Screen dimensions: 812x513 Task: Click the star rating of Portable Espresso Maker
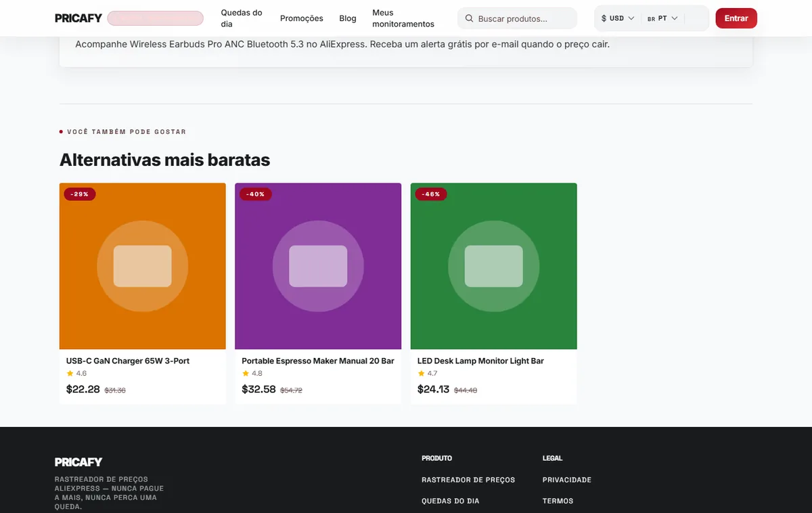(x=252, y=374)
